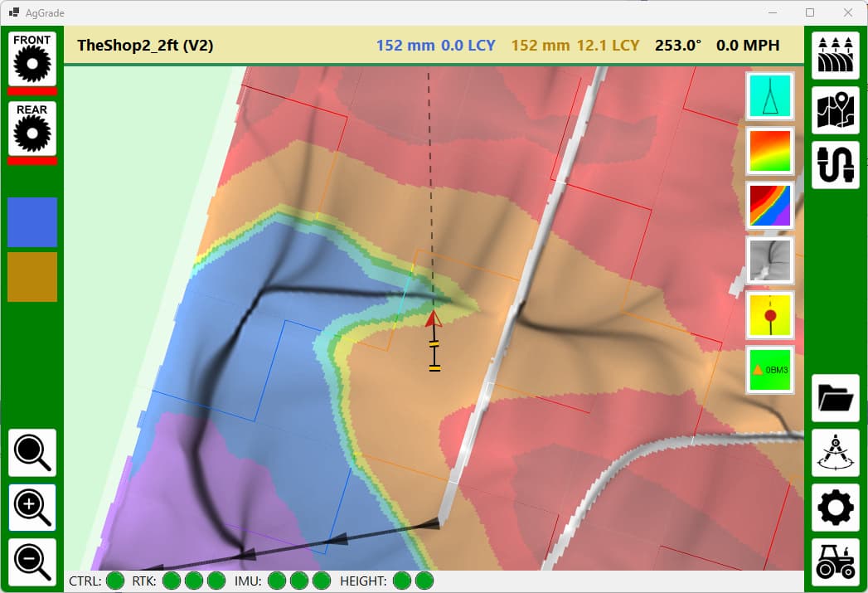Open the file folder icon
The image size is (868, 593).
835,398
